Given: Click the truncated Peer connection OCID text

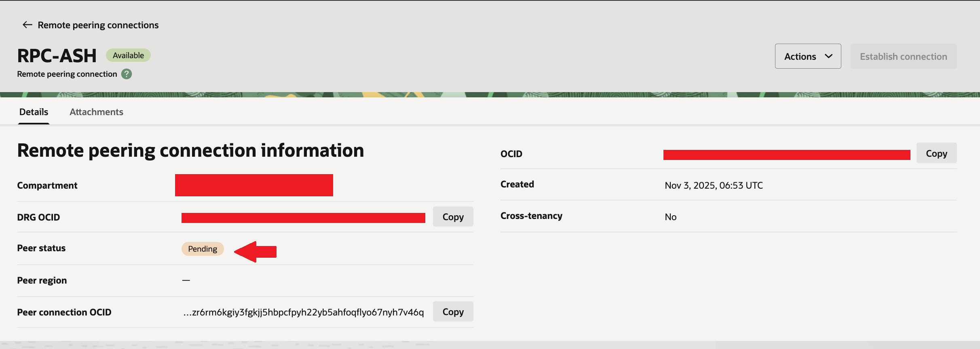Looking at the screenshot, I should (303, 312).
